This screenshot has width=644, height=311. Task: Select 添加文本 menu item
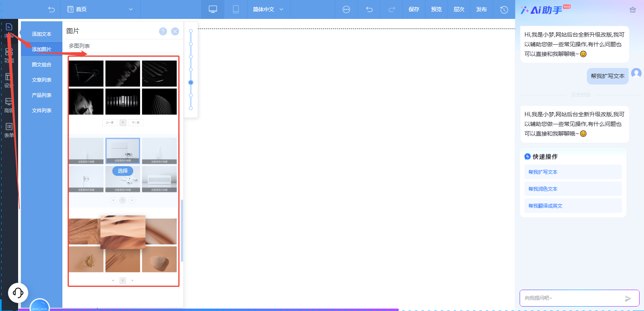pos(41,34)
